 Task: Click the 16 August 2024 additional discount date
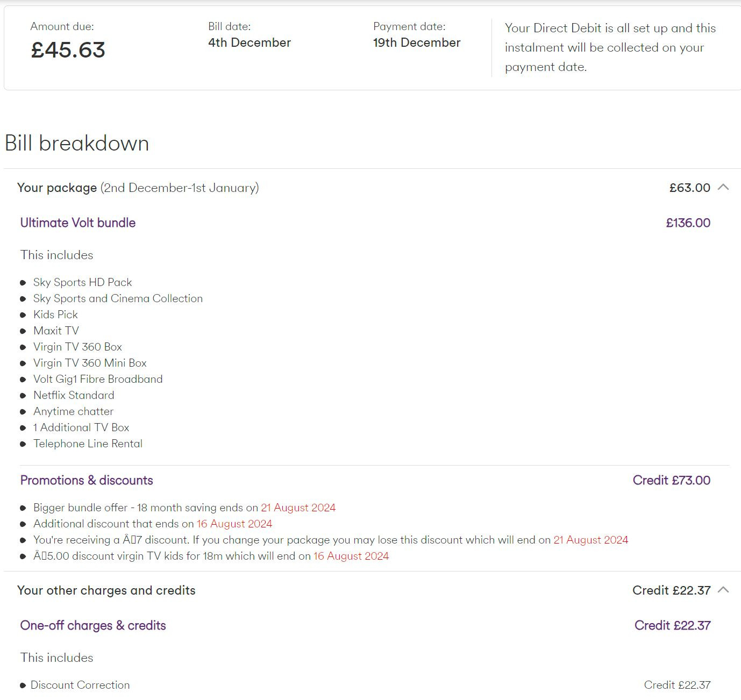tap(234, 524)
